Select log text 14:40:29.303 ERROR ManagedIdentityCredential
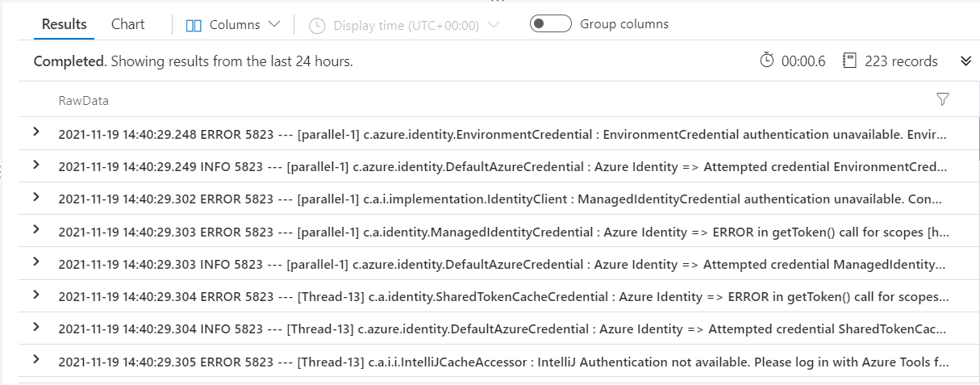The image size is (980, 385). [x=504, y=232]
